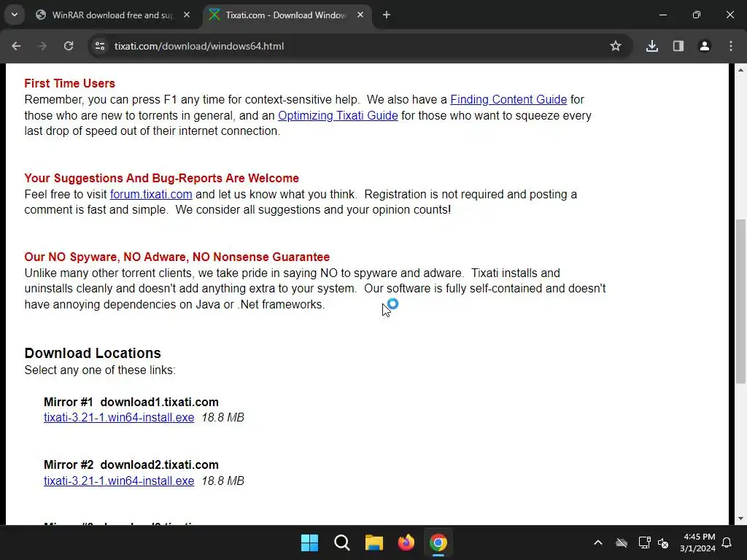
Task: Open the notifications bell icon
Action: click(x=727, y=542)
